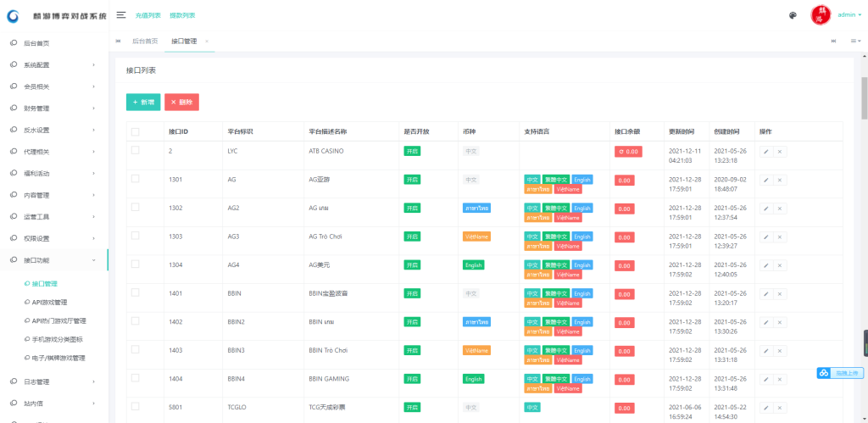Check the checkbox for row ID 1301
Image resolution: width=868 pixels, height=423 pixels.
click(x=136, y=179)
